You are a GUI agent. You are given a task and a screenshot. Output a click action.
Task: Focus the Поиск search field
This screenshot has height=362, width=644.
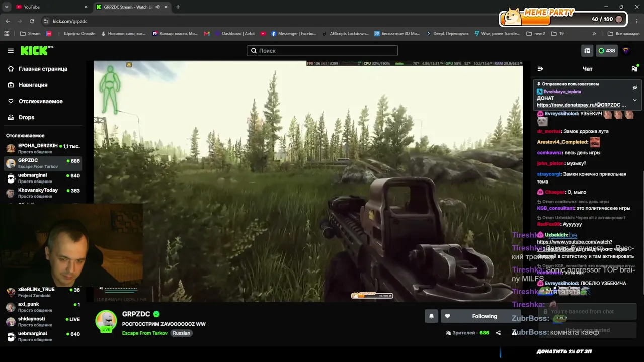[322, 51]
